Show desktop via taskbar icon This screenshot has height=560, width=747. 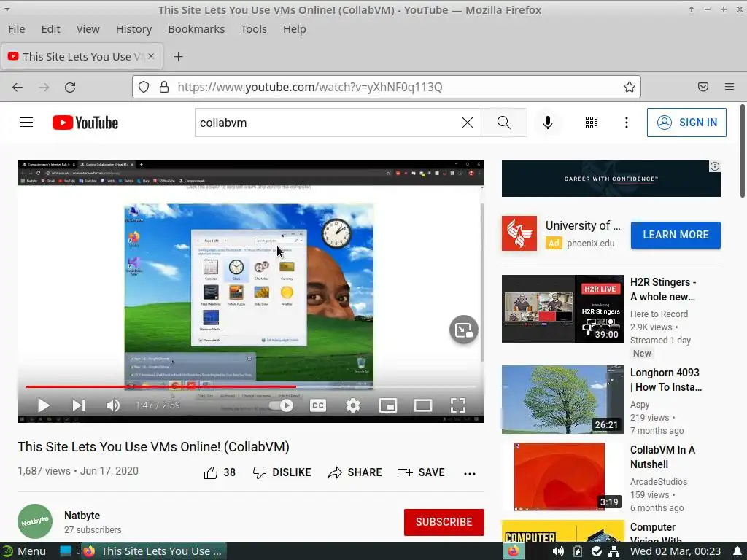pyautogui.click(x=66, y=551)
